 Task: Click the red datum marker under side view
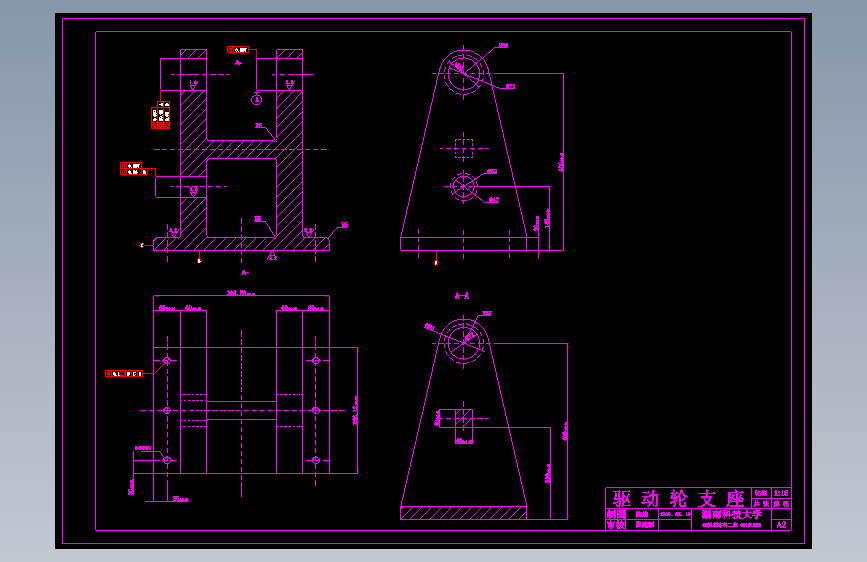pos(436,262)
